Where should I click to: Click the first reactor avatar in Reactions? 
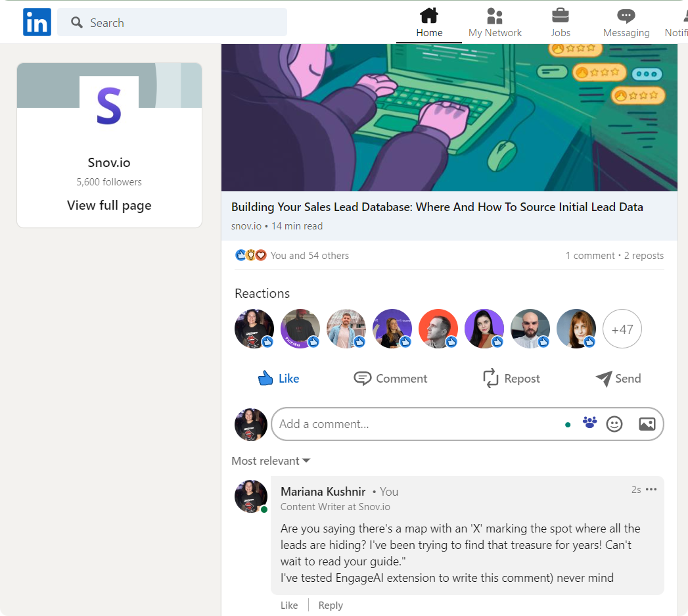tap(254, 329)
